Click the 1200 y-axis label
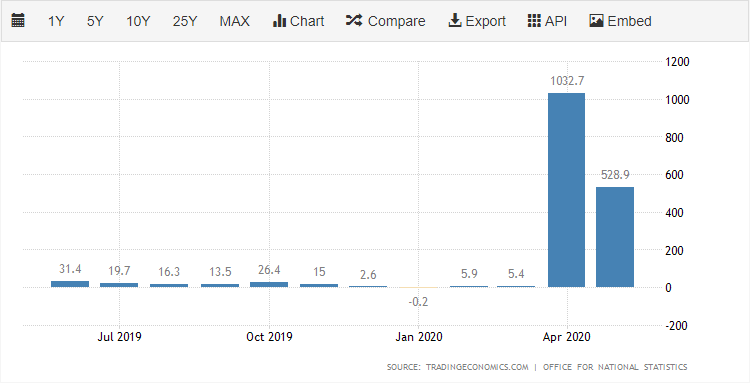The width and height of the screenshot is (752, 385). [x=678, y=61]
